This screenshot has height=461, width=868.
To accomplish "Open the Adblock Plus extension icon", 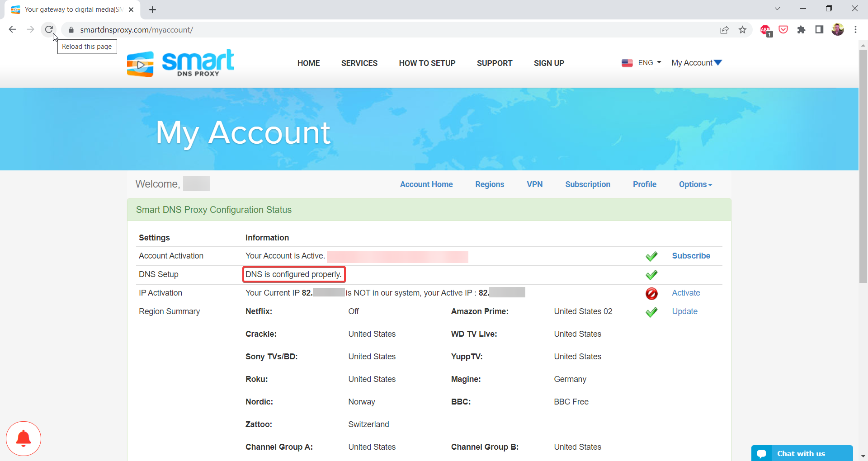I will pyautogui.click(x=765, y=30).
